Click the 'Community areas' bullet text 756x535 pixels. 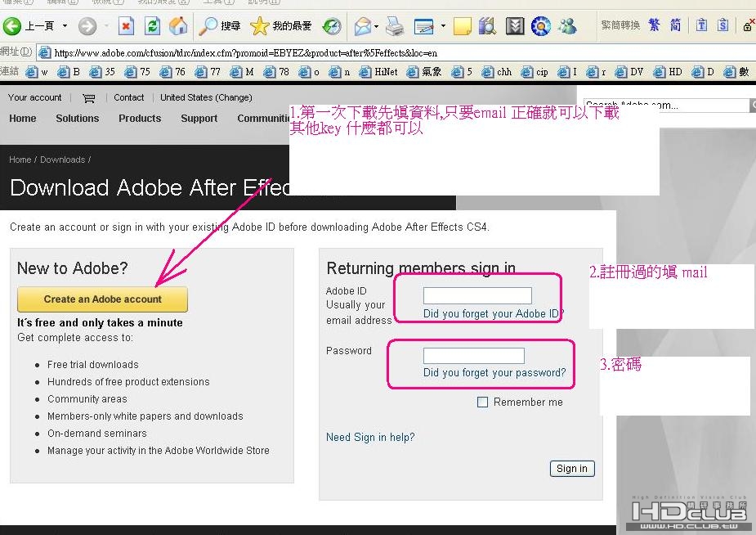click(87, 399)
